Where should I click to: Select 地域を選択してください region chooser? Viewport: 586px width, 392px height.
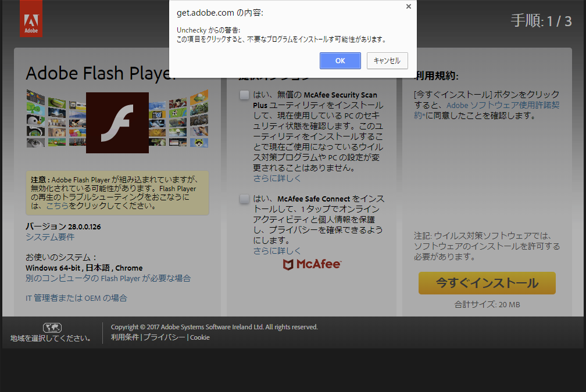51,338
